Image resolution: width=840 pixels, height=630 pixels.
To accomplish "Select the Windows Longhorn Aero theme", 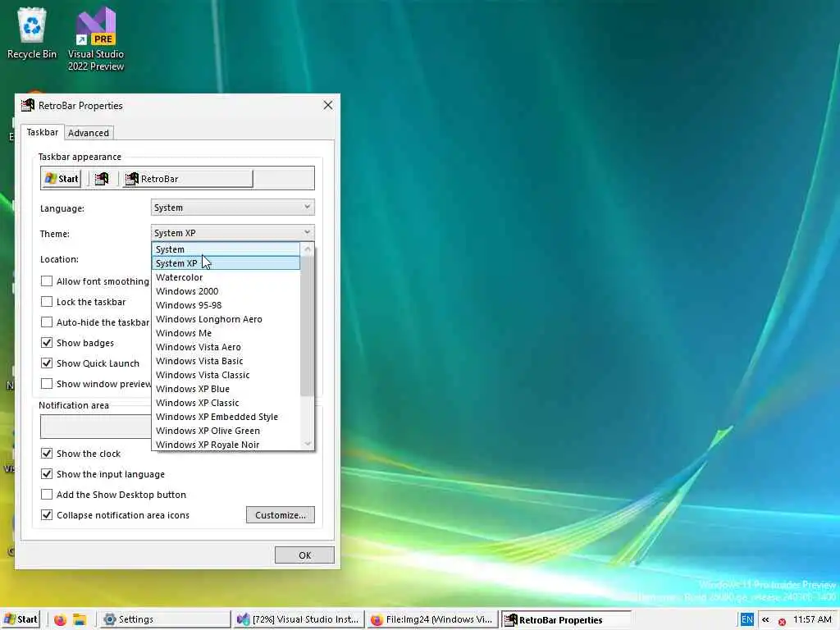I will click(226, 319).
